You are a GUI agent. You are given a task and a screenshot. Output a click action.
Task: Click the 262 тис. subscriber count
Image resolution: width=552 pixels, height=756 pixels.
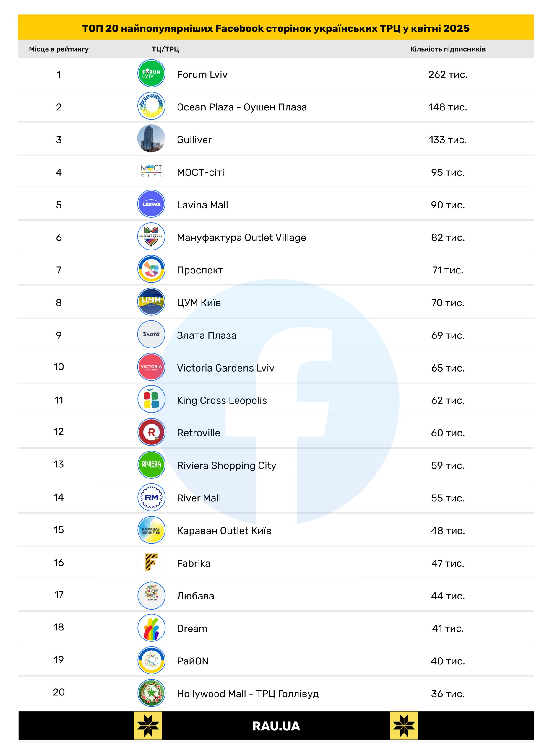pyautogui.click(x=447, y=74)
